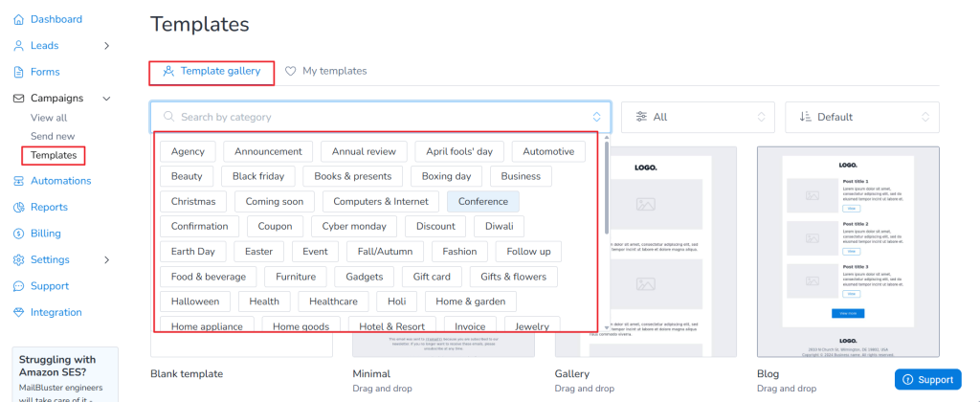Choose the Announcement category tag
The height and width of the screenshot is (402, 980).
(x=268, y=151)
